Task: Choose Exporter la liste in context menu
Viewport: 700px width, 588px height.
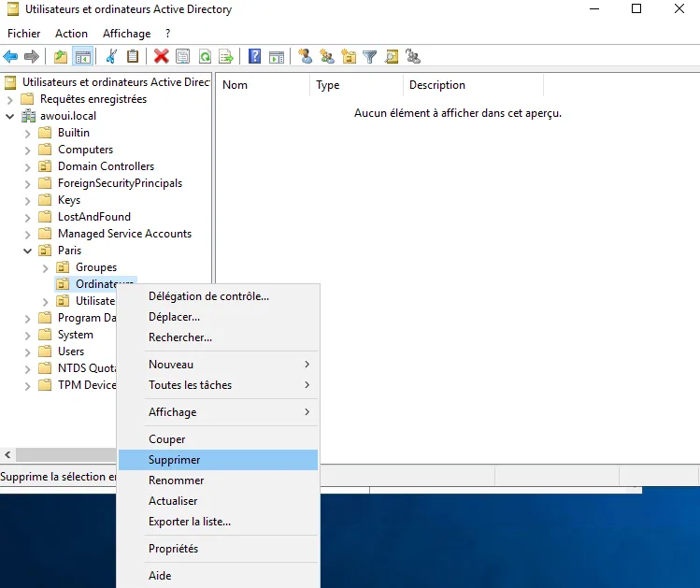Action: click(219, 522)
